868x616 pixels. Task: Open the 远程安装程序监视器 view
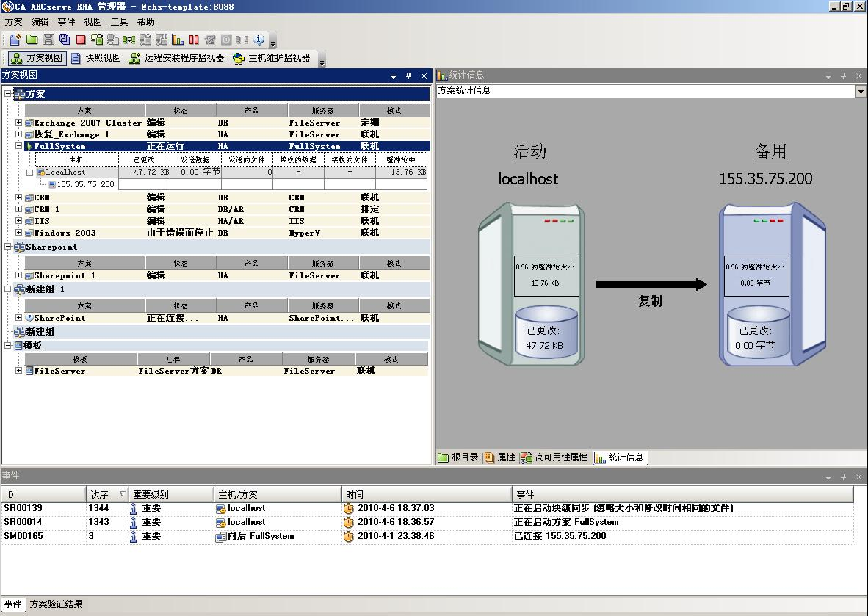pyautogui.click(x=177, y=58)
